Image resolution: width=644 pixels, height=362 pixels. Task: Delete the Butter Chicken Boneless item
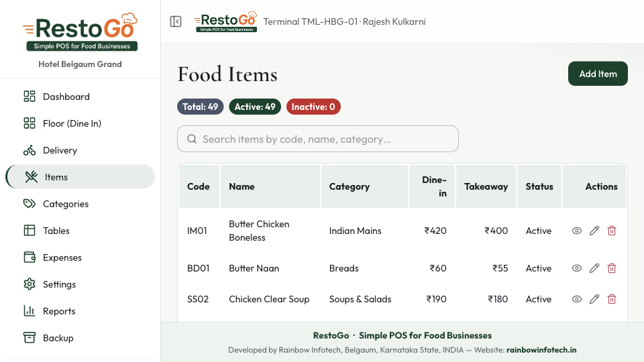click(612, 231)
